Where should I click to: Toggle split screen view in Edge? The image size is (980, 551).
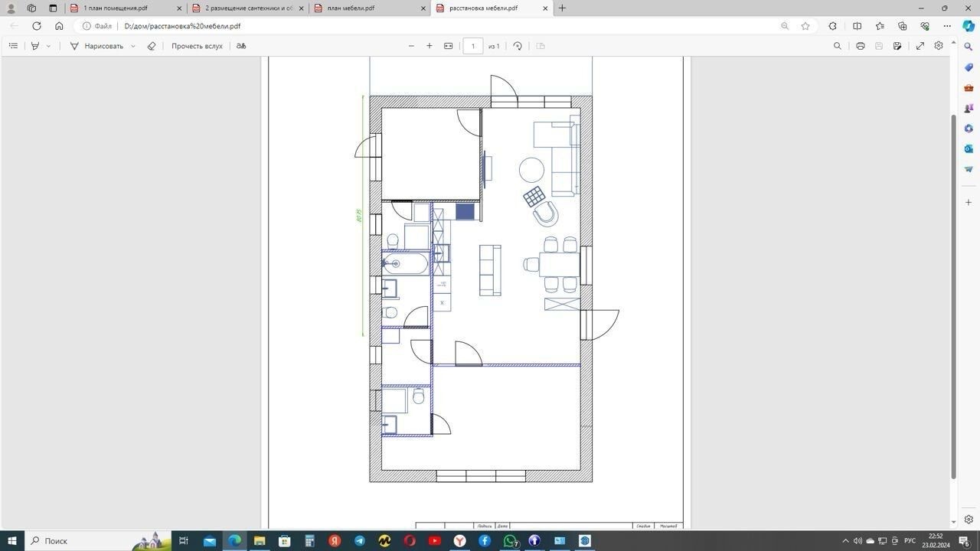[x=857, y=26]
